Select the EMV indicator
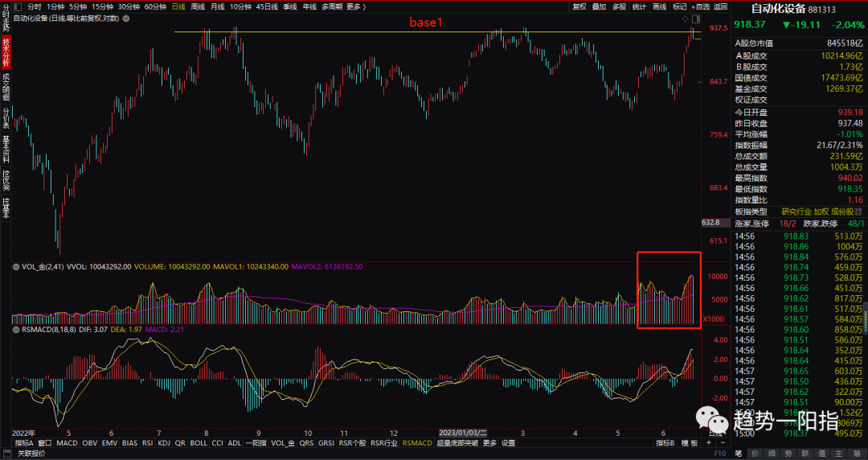868x460 pixels. [109, 443]
